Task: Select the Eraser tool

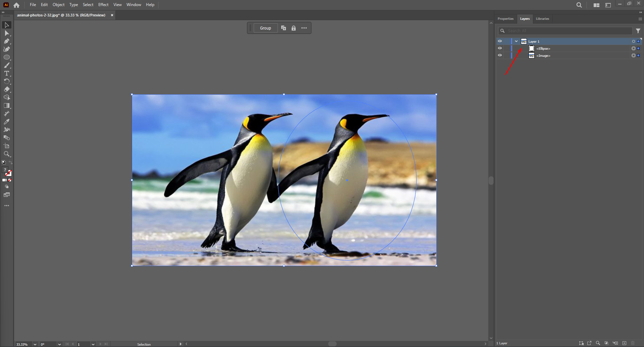Action: coord(7,89)
